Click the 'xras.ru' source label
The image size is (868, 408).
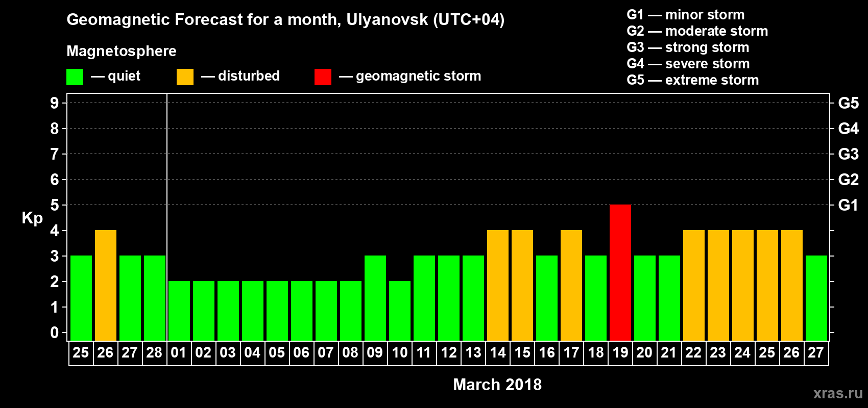[x=838, y=393]
